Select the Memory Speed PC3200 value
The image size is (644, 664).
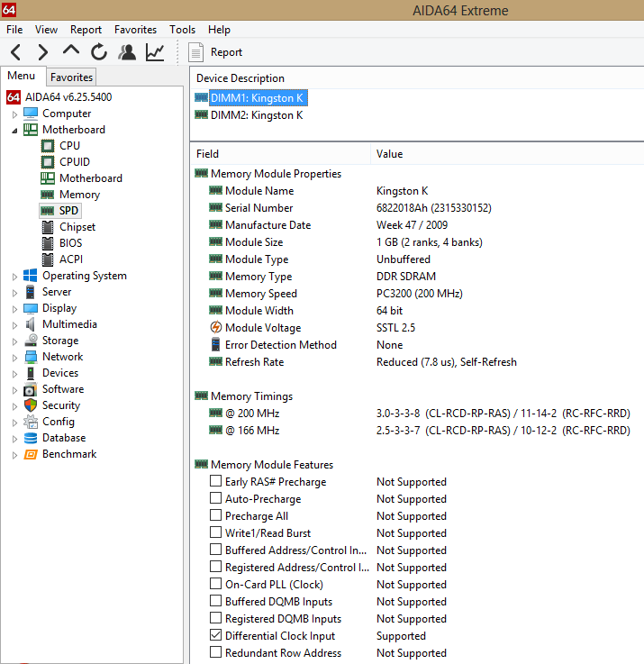(x=419, y=294)
